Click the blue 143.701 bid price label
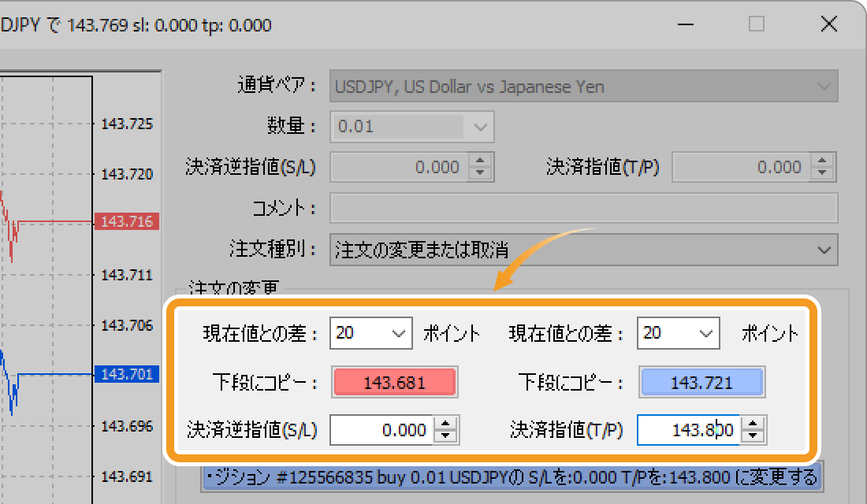 pyautogui.click(x=127, y=374)
